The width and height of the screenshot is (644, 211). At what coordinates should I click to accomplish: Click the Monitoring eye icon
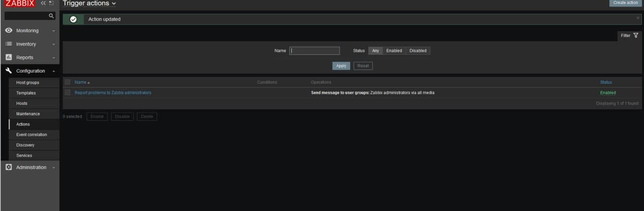pos(9,31)
